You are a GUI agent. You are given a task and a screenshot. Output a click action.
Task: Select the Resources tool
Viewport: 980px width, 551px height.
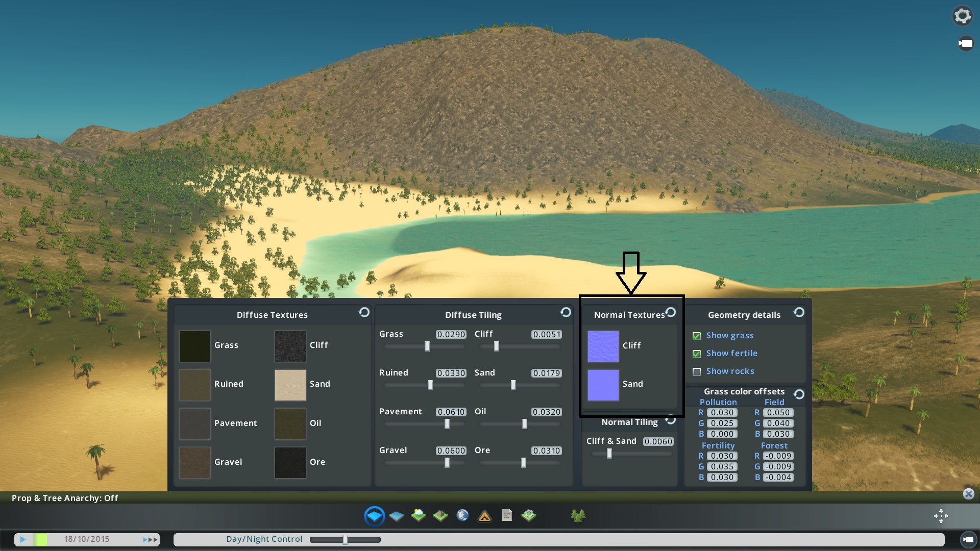[x=440, y=516]
